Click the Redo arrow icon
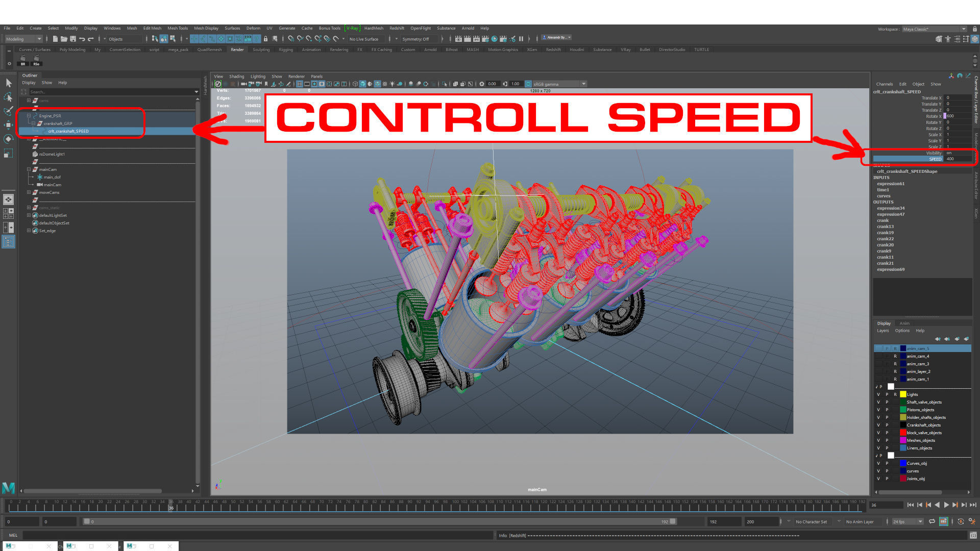This screenshot has width=980, height=551. pos(91,39)
